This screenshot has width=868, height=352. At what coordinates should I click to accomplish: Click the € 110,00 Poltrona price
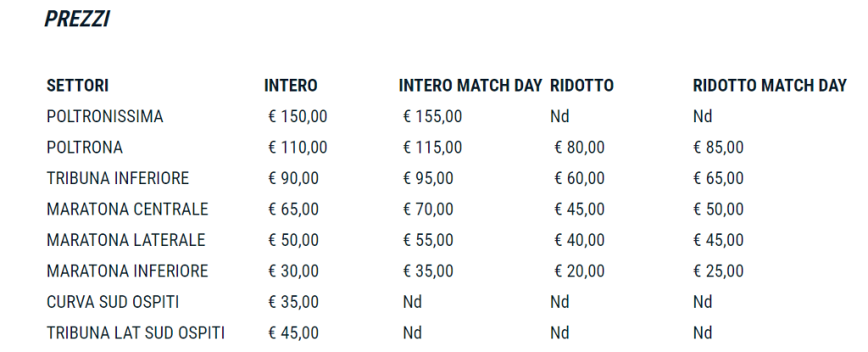(298, 148)
